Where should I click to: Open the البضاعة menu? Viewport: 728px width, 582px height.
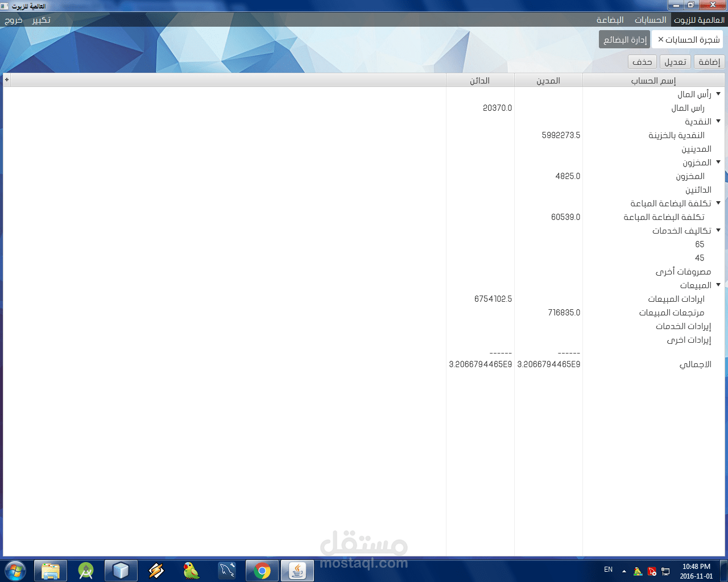[610, 20]
